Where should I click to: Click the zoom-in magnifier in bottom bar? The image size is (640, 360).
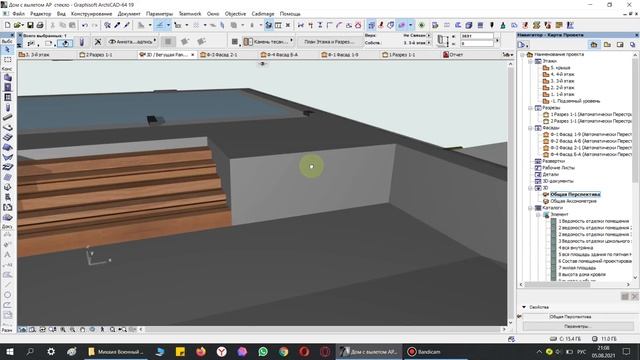(62, 329)
